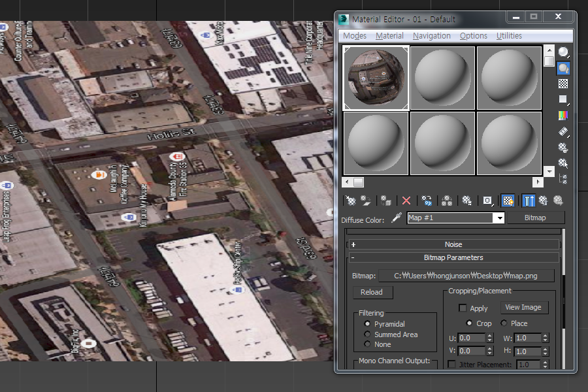Click sample slots scroll up arrow
Screen dimensions: 588x392
point(549,50)
